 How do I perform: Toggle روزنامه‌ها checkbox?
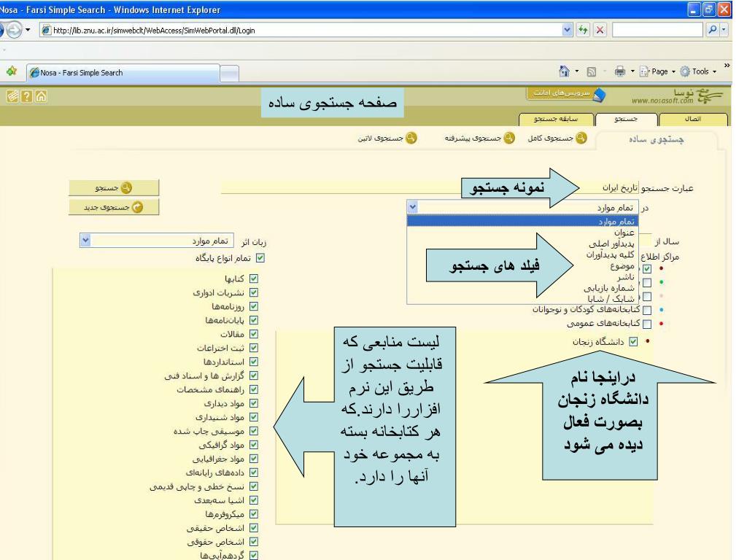[254, 306]
